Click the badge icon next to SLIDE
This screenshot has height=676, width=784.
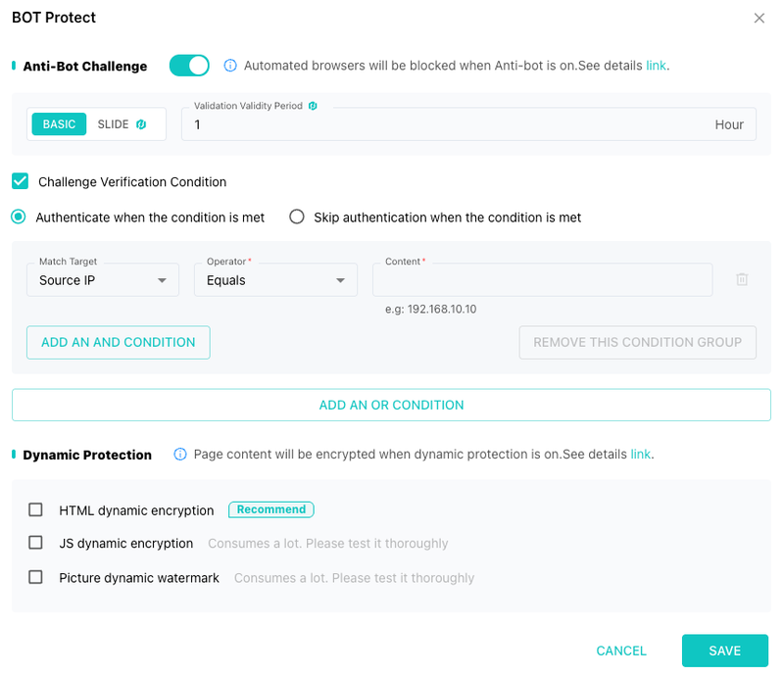141,124
